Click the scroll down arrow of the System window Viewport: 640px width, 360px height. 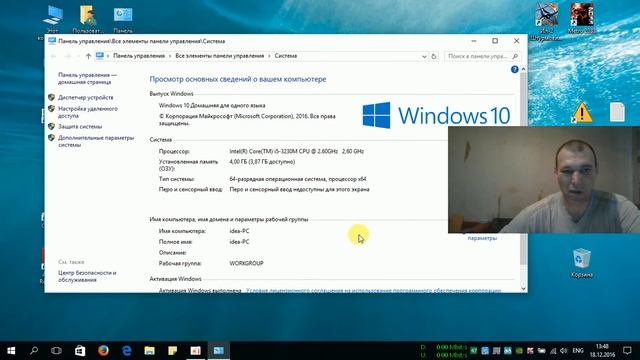(x=523, y=289)
